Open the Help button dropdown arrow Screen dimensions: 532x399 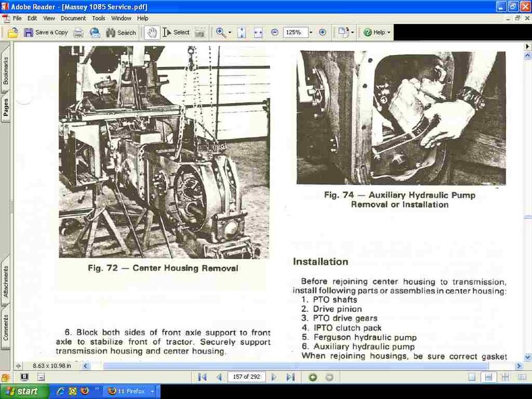(x=389, y=33)
